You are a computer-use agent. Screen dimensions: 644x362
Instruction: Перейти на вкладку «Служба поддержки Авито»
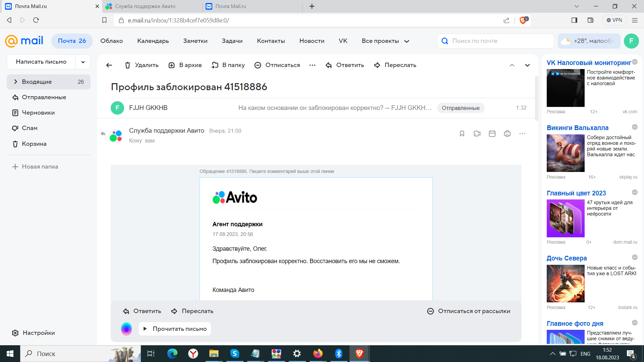pyautogui.click(x=144, y=6)
